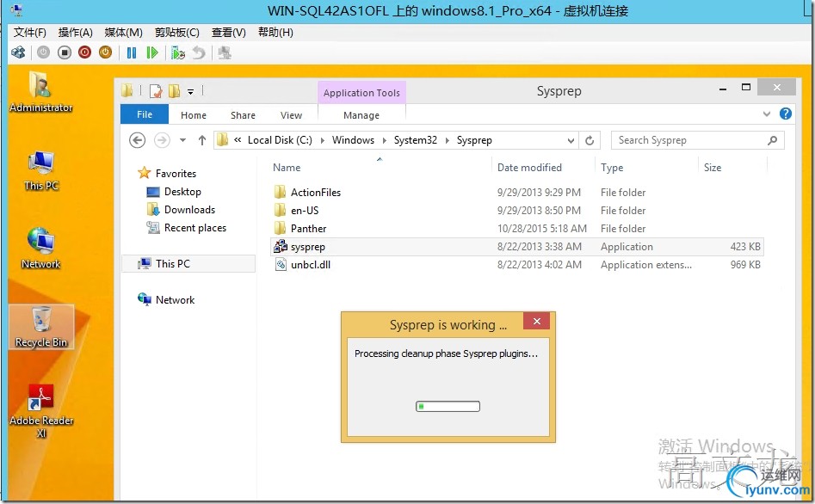The width and height of the screenshot is (815, 504).
Task: Switch to the Share ribbon tab
Action: tap(243, 115)
